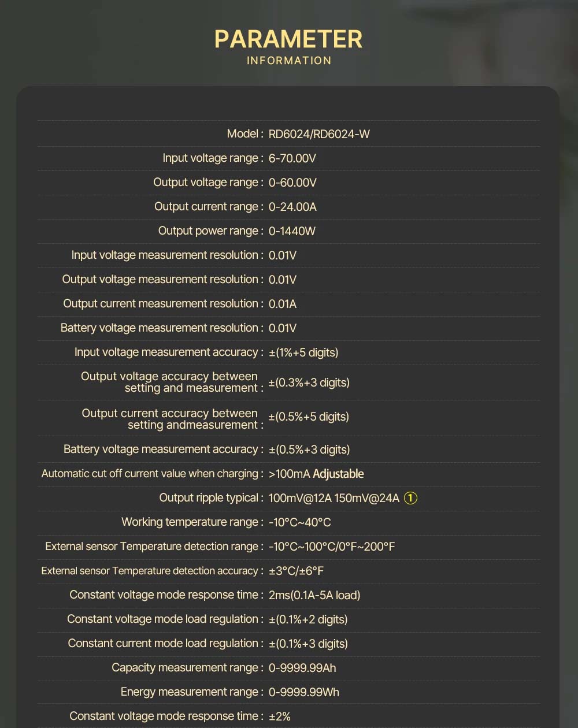Click the 2ms(0.1A-5A load) response time value

pos(314,595)
